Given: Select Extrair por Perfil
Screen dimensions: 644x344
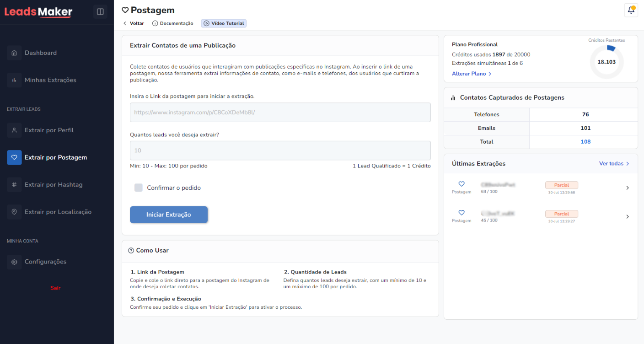Looking at the screenshot, I should [x=50, y=130].
